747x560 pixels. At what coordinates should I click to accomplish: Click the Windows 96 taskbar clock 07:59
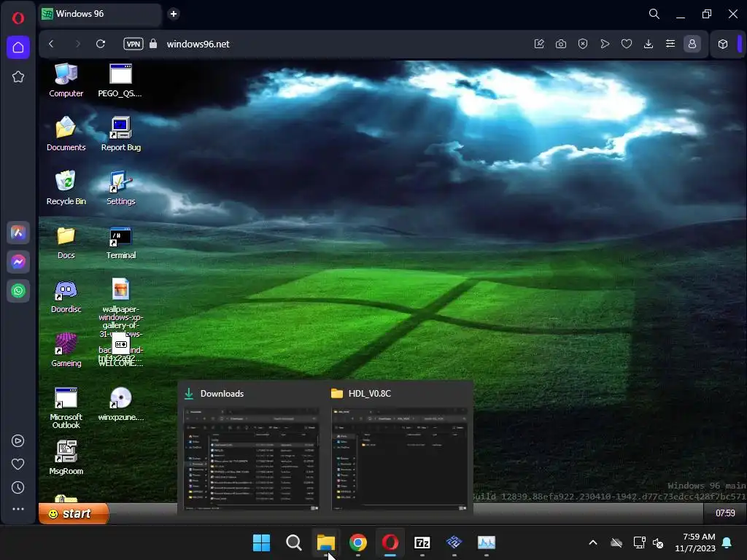pos(724,513)
